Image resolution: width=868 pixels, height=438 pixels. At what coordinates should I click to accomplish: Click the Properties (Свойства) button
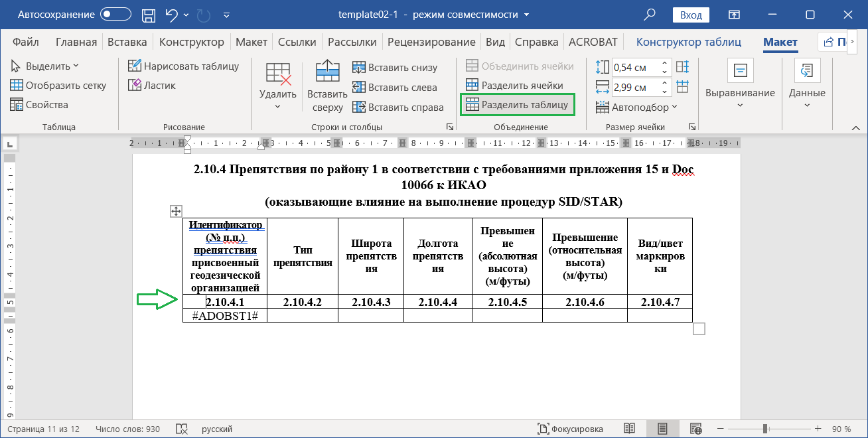[x=40, y=105]
